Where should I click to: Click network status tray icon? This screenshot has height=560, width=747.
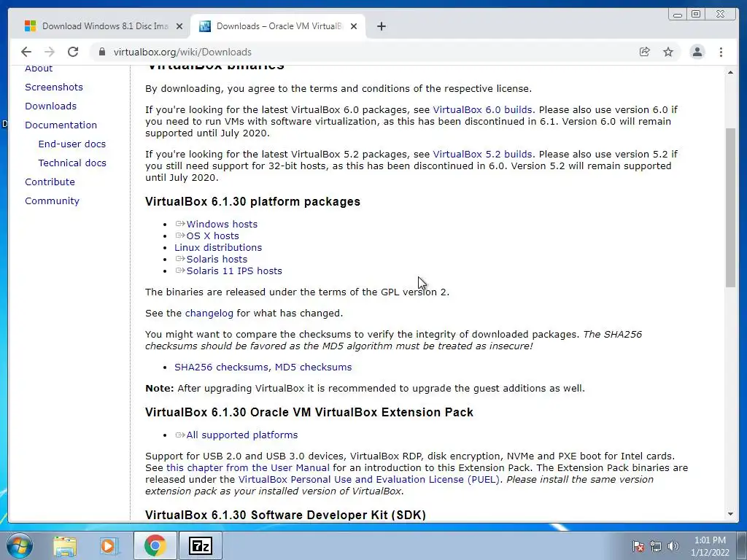656,546
